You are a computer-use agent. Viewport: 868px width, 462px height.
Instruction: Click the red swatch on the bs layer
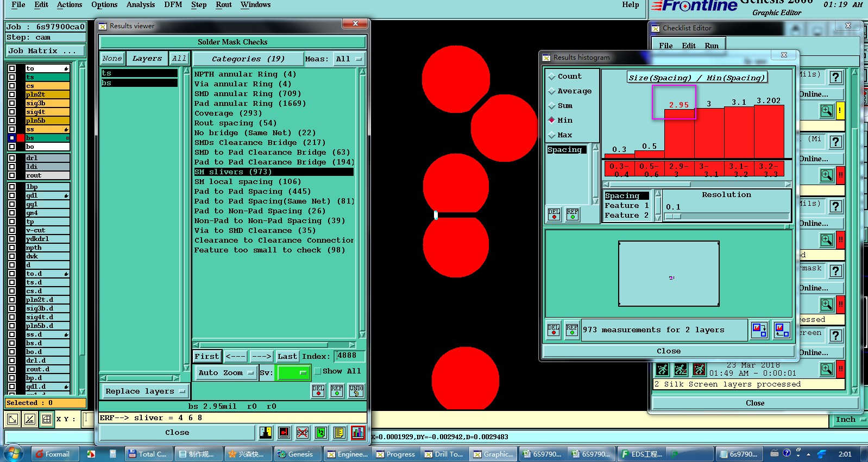[x=21, y=138]
